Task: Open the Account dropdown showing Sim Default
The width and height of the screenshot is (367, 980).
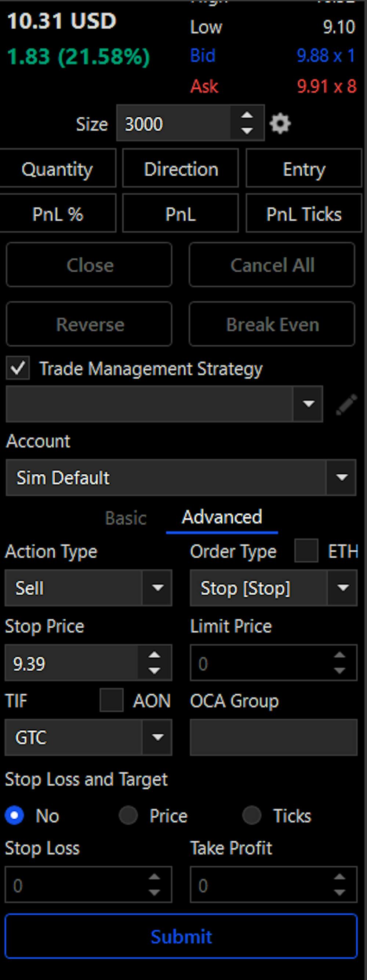Action: coord(341,477)
